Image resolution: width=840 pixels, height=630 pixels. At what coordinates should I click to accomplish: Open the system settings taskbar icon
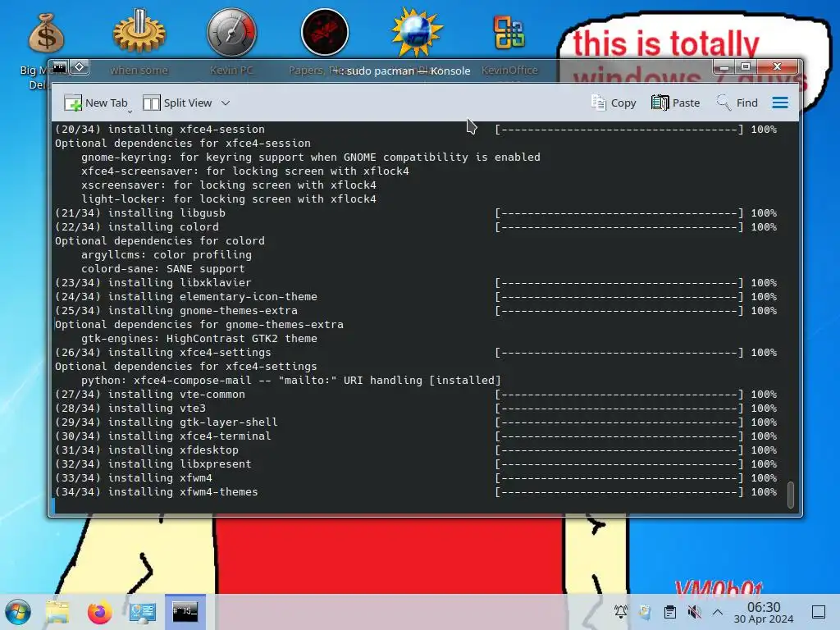(143, 612)
